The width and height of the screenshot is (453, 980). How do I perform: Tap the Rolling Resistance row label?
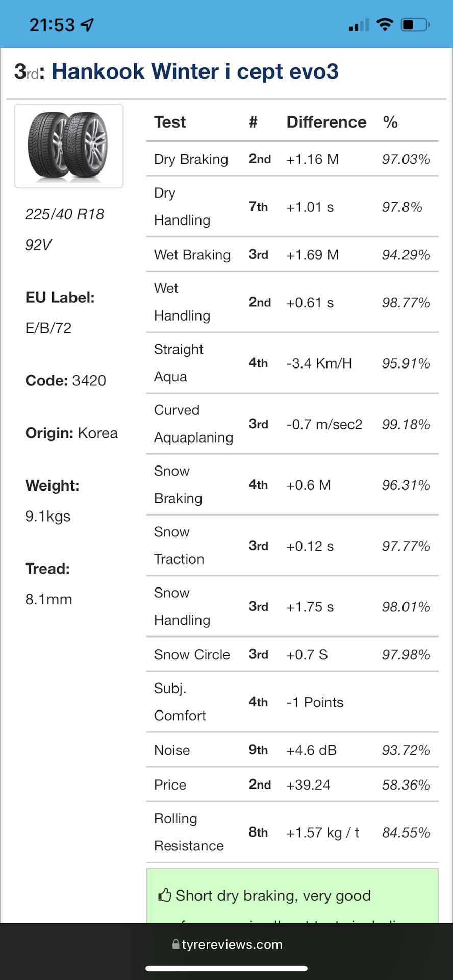pos(189,832)
